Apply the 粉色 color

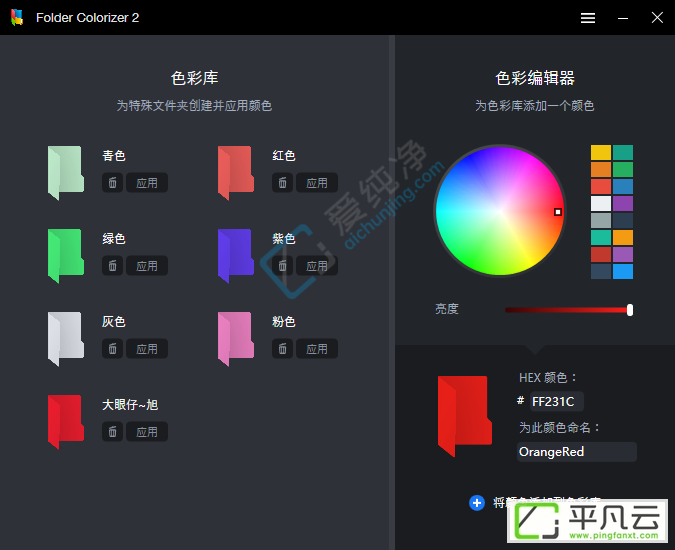point(317,349)
